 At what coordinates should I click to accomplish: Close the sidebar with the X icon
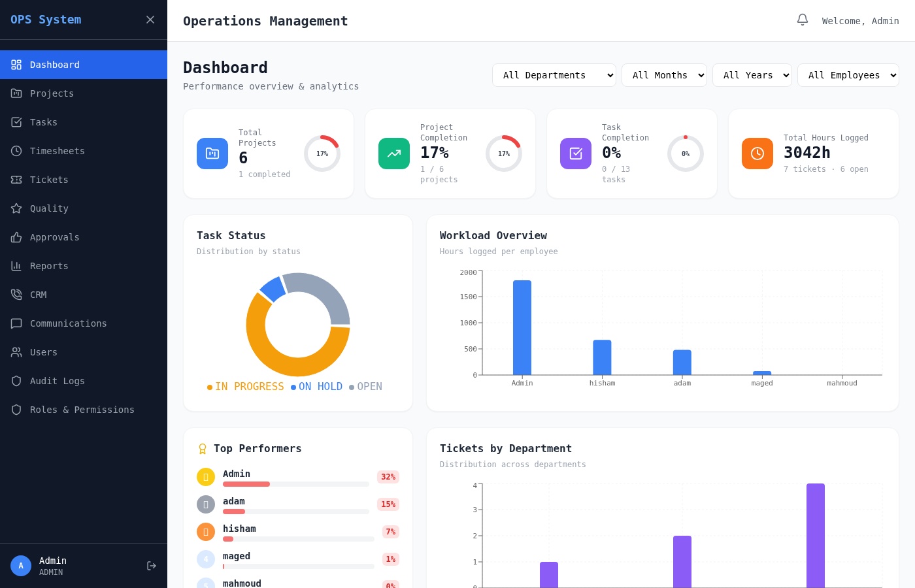[x=150, y=20]
